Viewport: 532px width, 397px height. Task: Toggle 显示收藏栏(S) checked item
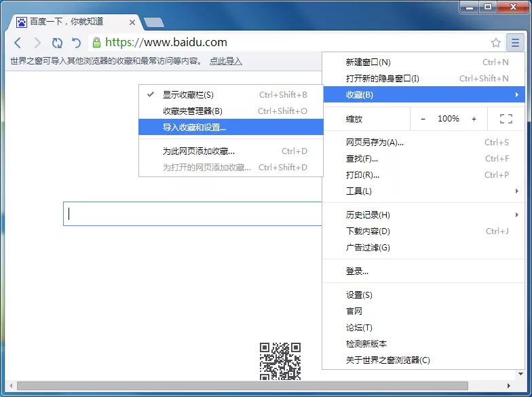(231, 95)
